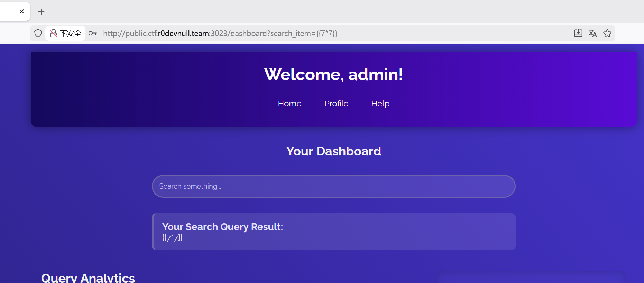Click the "Your Dashboard" heading
Screen dimensions: 644x283
pyautogui.click(x=334, y=151)
